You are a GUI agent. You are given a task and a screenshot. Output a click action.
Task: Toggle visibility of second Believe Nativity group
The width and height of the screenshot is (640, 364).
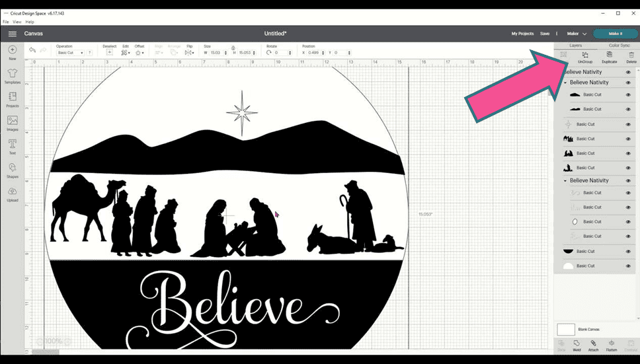[x=628, y=83]
